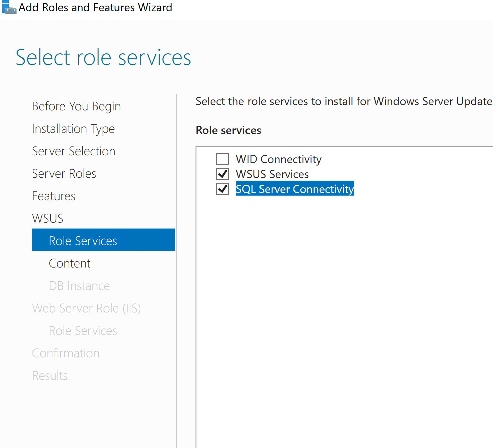Switch to the Server Roles page

64,174
